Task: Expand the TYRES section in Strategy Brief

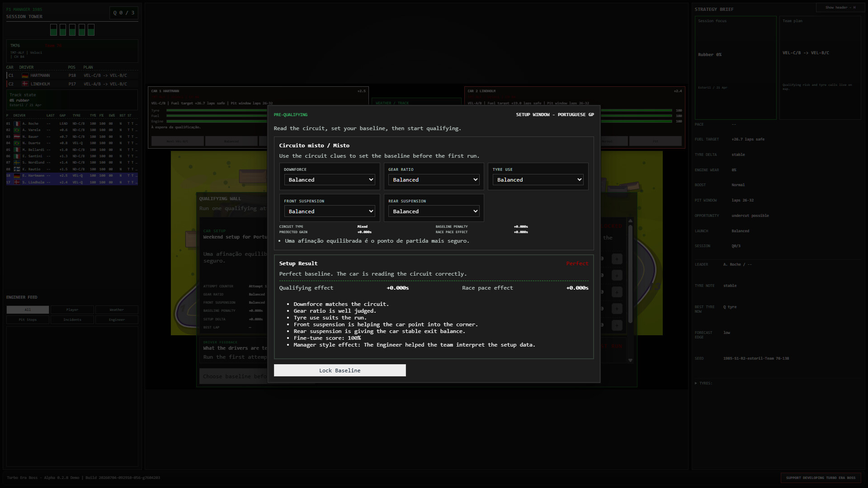Action: pos(703,383)
